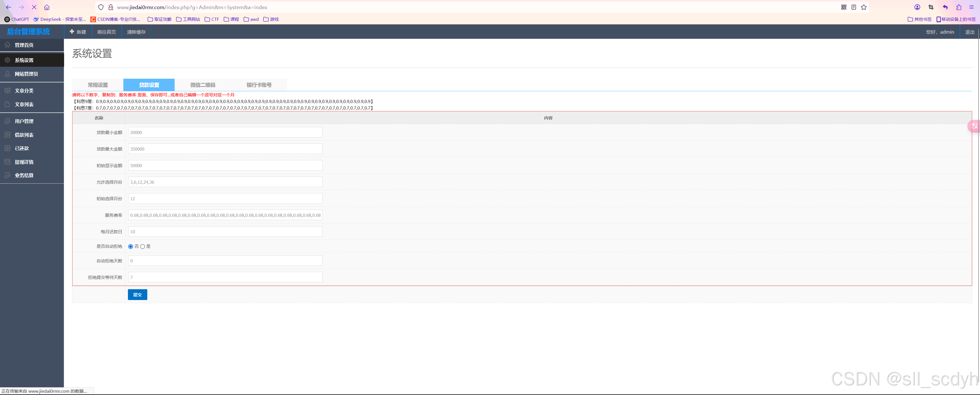The width and height of the screenshot is (980, 395).
Task: Click the user icon beside 用户管理
Action: 8,121
